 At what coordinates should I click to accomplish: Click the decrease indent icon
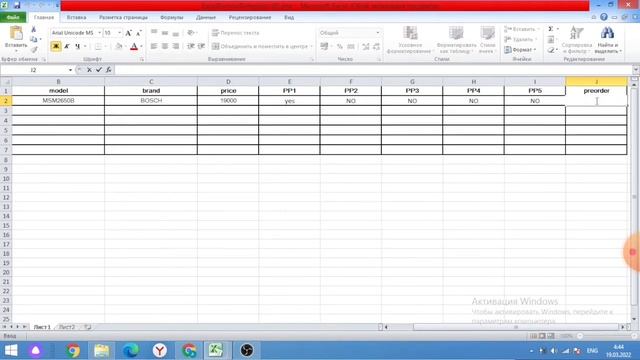pyautogui.click(x=191, y=47)
